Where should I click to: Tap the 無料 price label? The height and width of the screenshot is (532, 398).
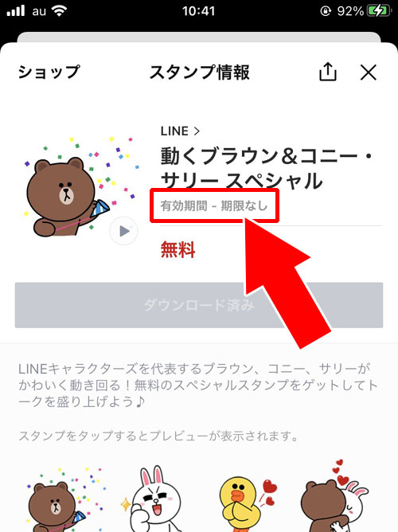178,250
